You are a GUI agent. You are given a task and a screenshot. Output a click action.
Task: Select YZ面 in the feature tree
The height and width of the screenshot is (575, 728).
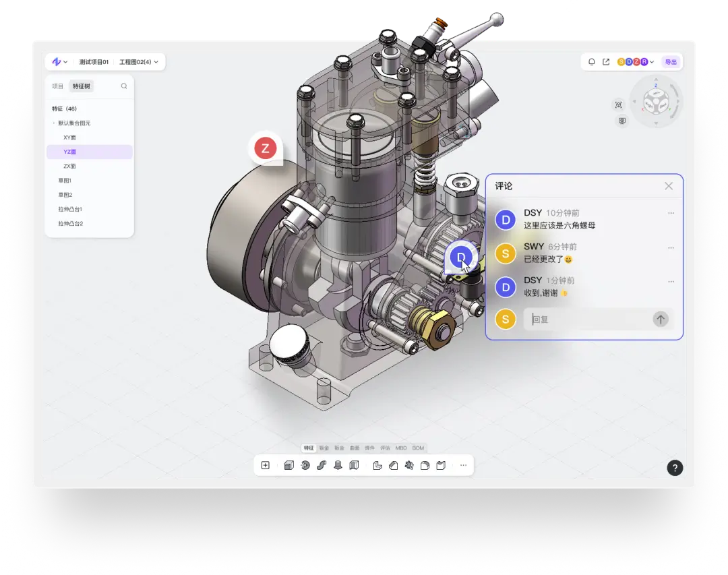tap(89, 152)
